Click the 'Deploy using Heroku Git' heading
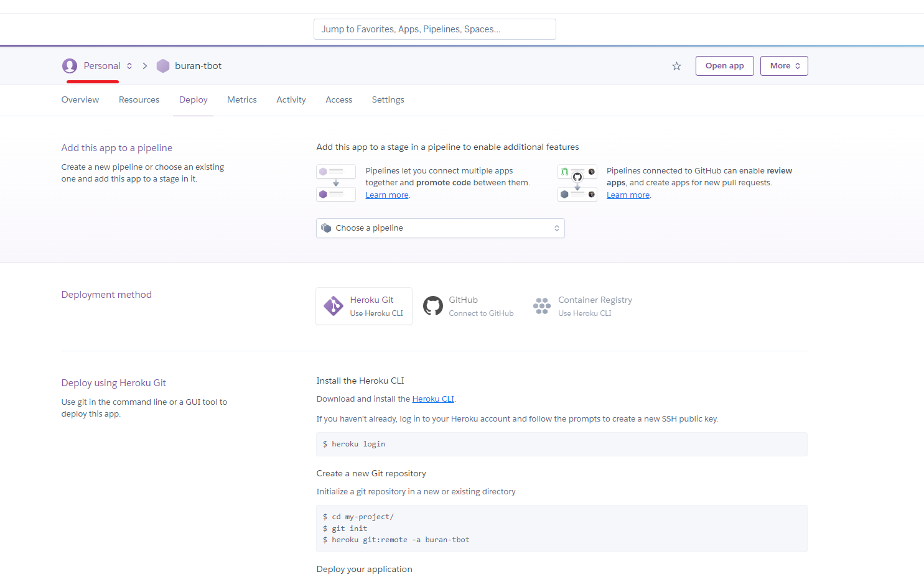Screen dimensions: 924x582 tap(114, 383)
